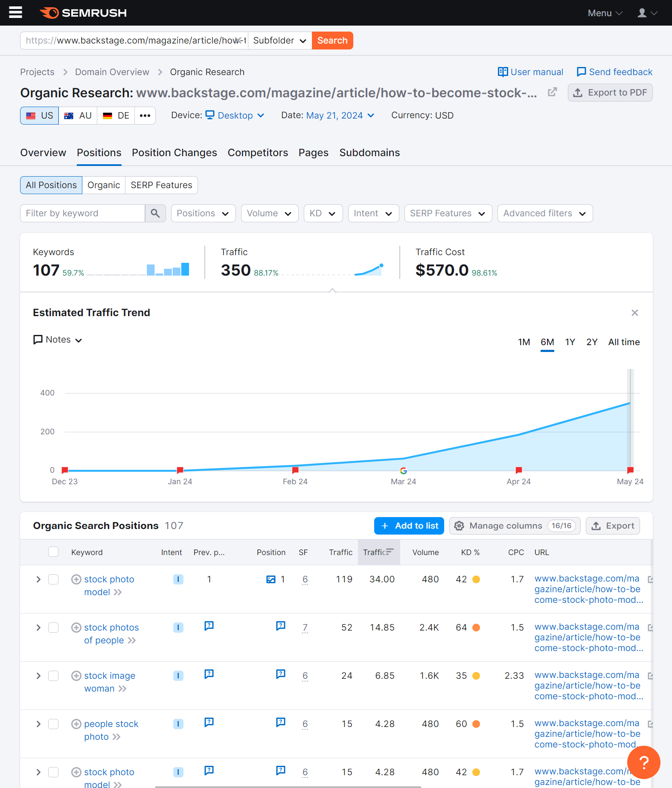Image resolution: width=672 pixels, height=788 pixels.
Task: Open the Volume filter dropdown
Action: click(270, 213)
